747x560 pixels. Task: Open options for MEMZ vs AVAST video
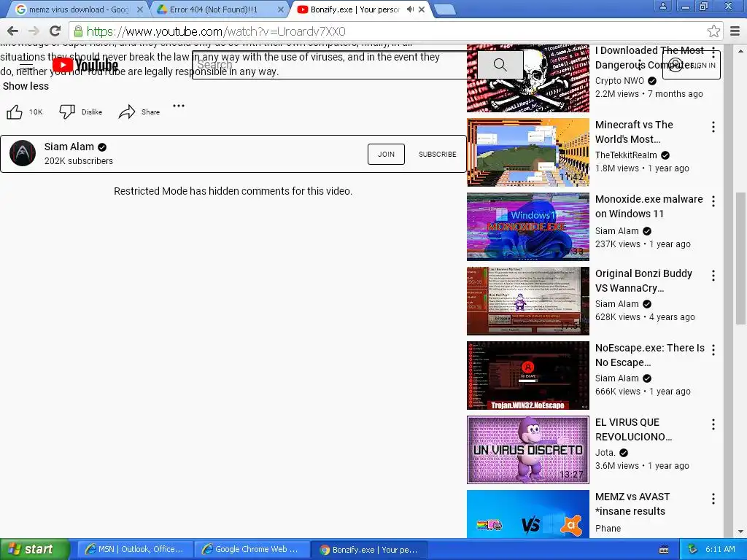click(713, 499)
